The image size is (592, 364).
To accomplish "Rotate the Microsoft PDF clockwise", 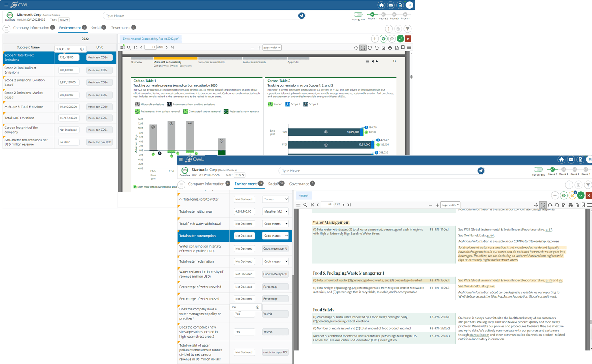I will [370, 48].
